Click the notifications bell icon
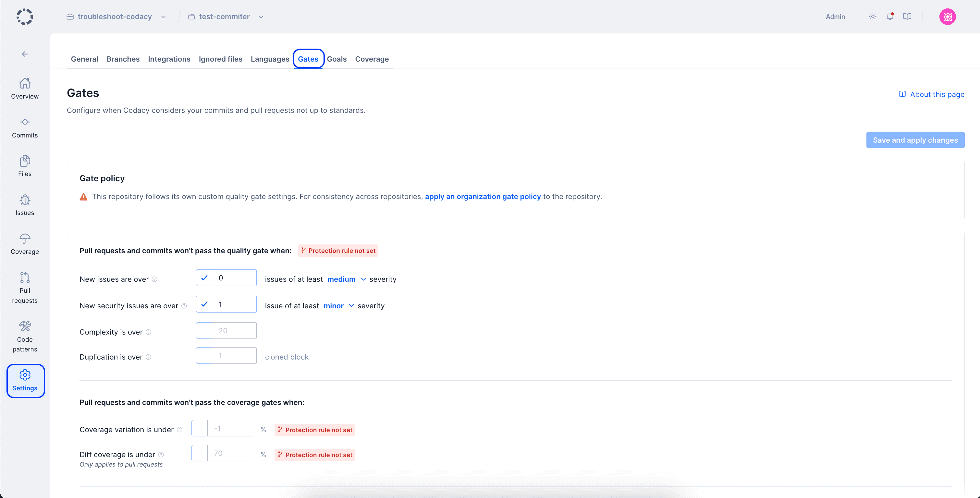Viewport: 980px width, 498px height. coord(889,16)
